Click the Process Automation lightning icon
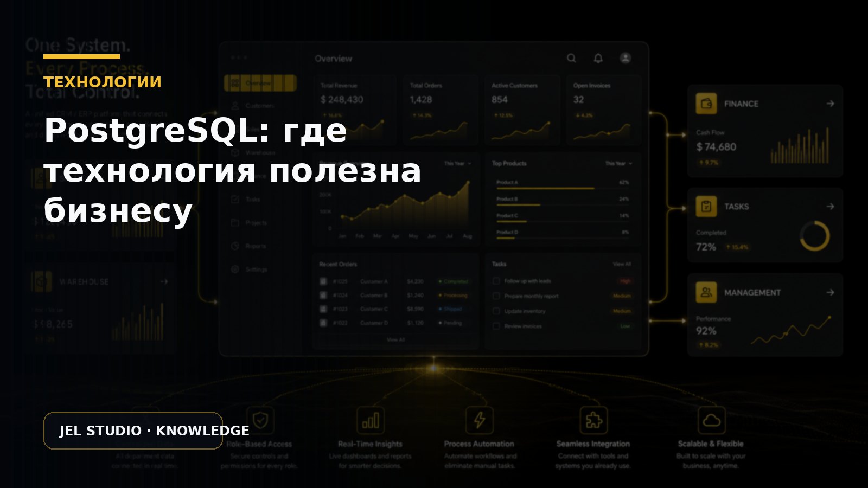The width and height of the screenshot is (868, 488). point(480,420)
